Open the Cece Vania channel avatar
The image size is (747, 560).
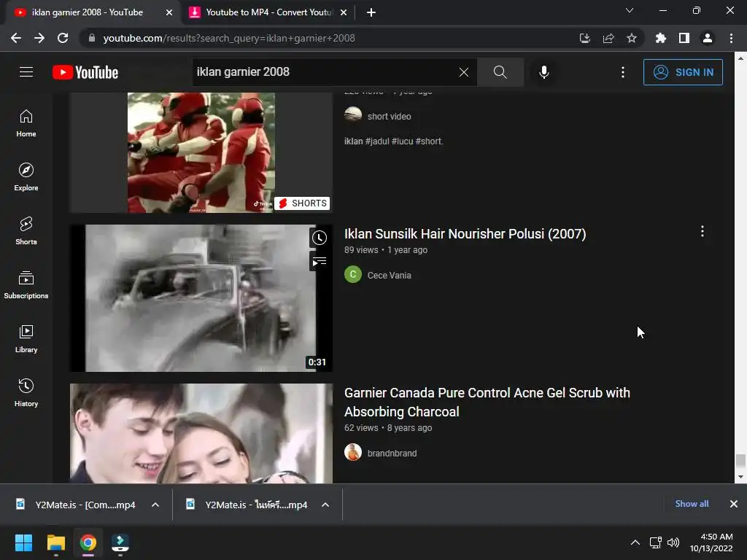tap(353, 274)
